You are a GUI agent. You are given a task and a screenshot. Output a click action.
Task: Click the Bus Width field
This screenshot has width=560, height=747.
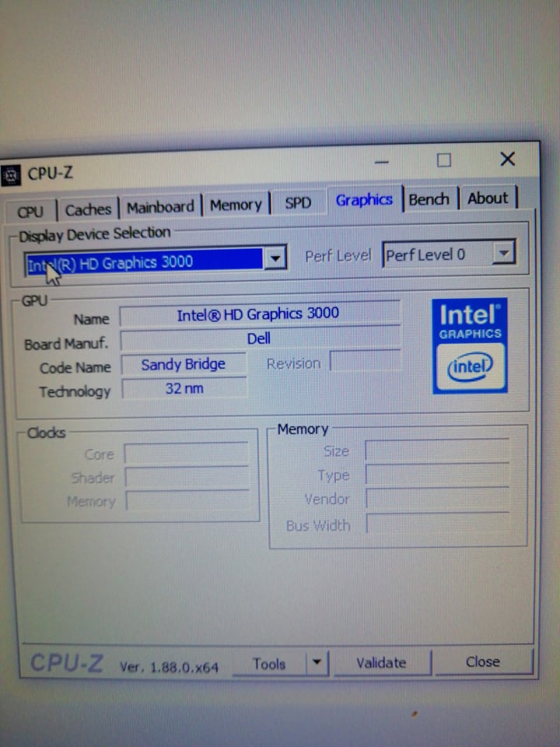[x=439, y=523]
